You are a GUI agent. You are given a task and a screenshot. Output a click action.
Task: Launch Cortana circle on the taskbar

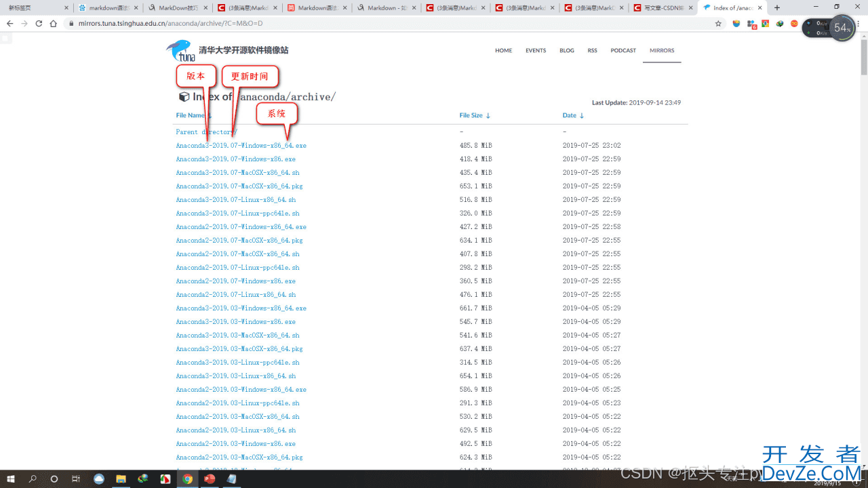[54, 479]
